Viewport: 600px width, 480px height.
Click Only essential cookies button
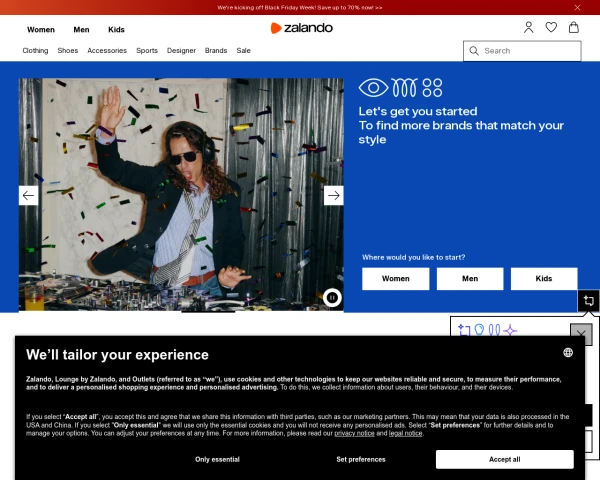click(x=217, y=459)
